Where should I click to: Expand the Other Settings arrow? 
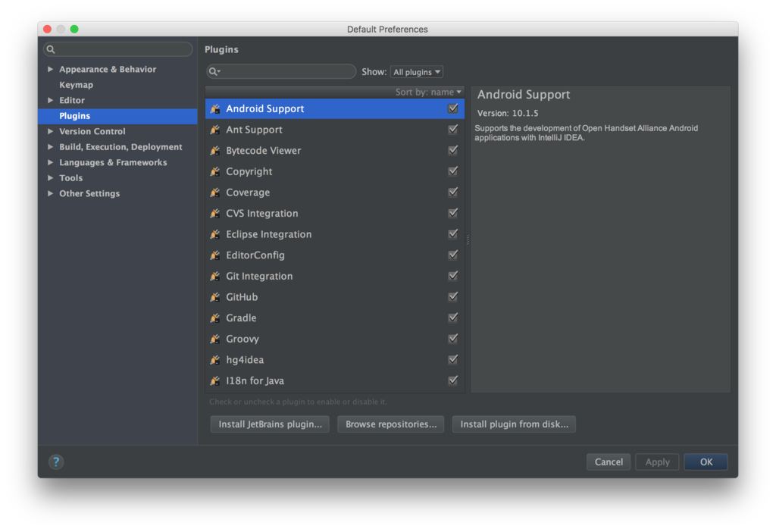51,193
